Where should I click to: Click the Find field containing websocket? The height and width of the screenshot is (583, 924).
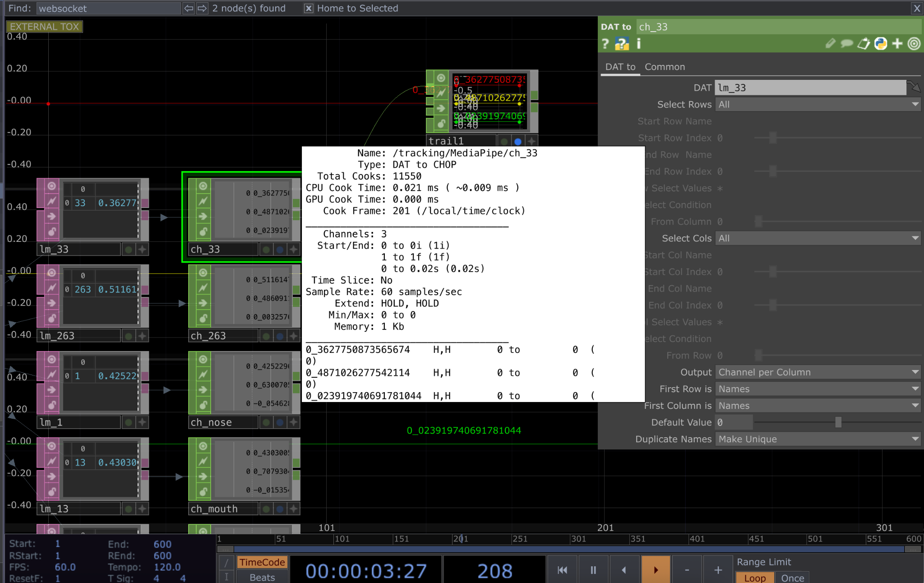point(108,8)
